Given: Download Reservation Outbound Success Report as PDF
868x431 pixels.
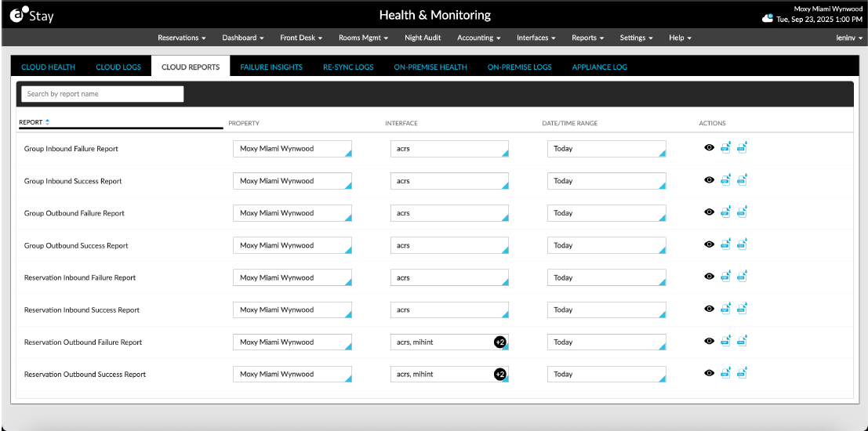Looking at the screenshot, I should coord(726,373).
